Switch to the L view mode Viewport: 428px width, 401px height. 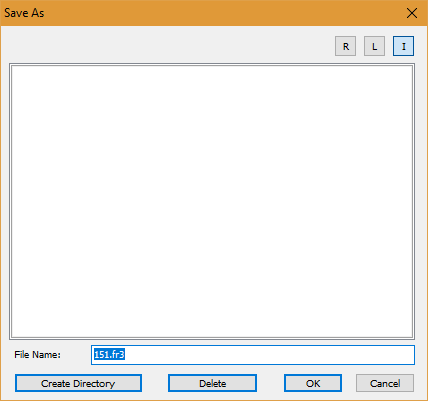[x=374, y=46]
